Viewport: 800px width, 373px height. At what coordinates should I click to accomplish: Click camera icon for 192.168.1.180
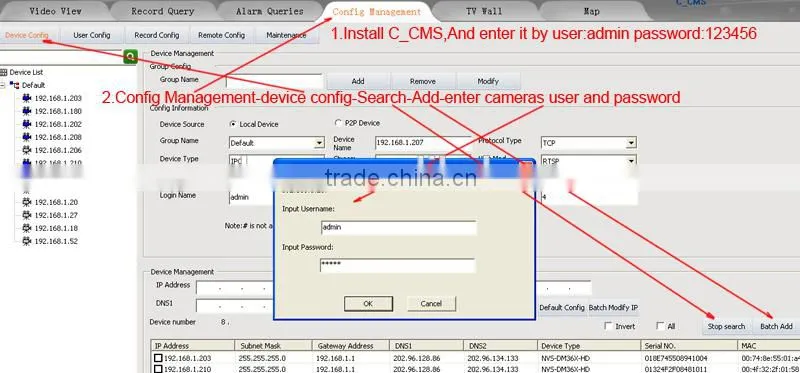click(x=27, y=111)
